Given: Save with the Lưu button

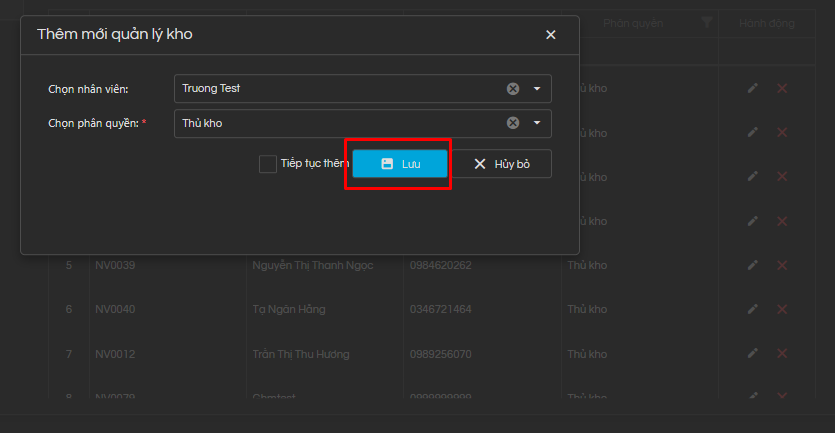Looking at the screenshot, I should pyautogui.click(x=400, y=164).
